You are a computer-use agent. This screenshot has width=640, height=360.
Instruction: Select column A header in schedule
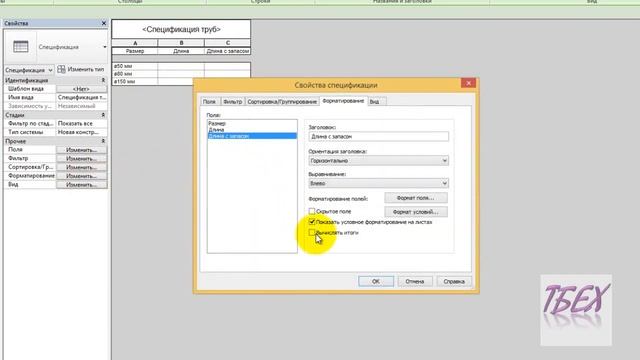point(135,43)
